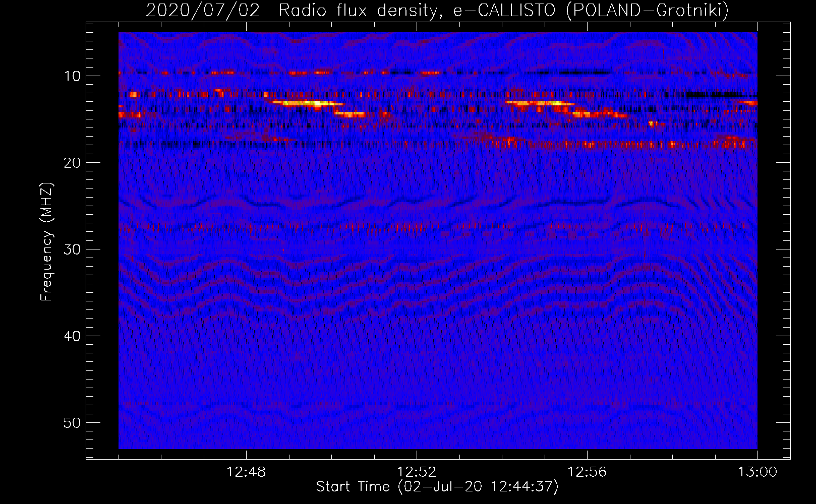
Task: Click the '12:56' time tick label
Action: (x=587, y=472)
